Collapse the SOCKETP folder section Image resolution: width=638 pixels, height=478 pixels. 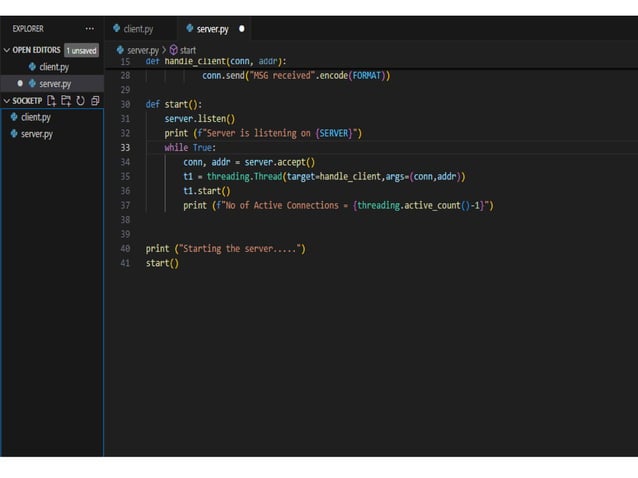click(x=7, y=100)
